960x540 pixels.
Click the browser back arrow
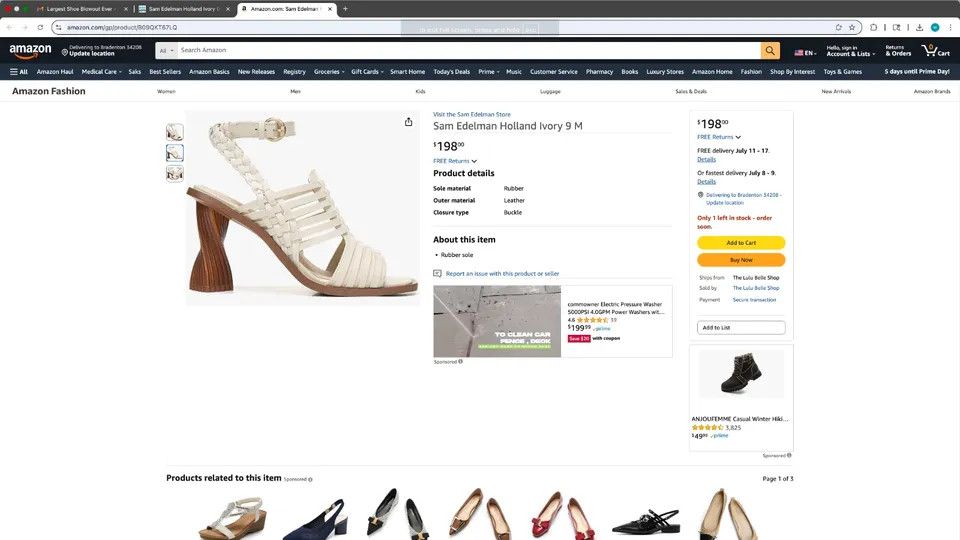point(9,27)
